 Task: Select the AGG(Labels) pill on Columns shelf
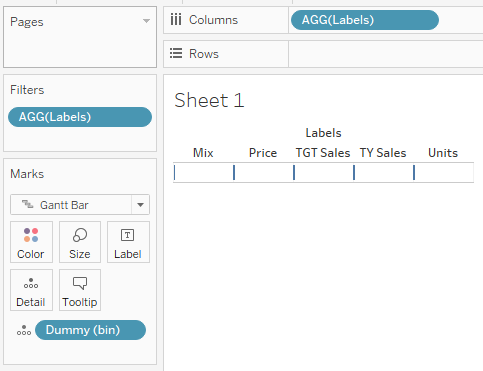(365, 20)
